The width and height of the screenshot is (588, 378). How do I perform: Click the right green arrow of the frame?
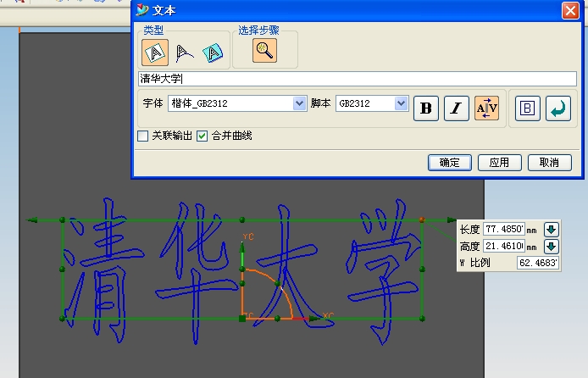point(451,220)
